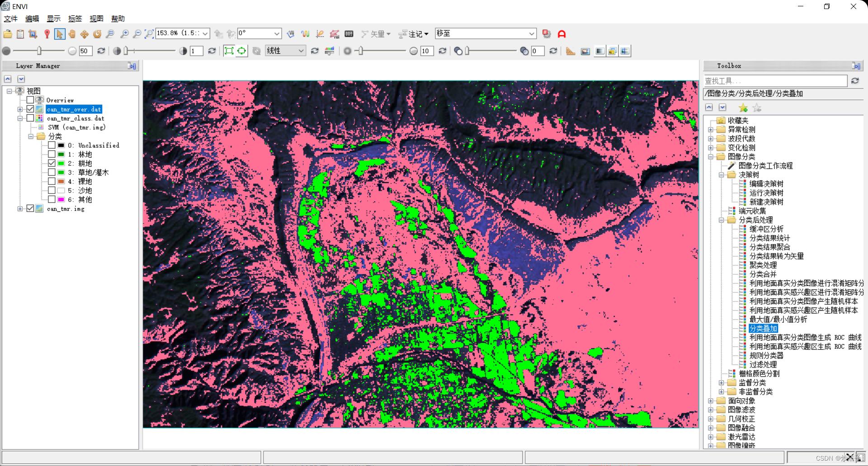Click the ROI tool icon
Viewport: 868px width, 466px height.
pos(335,34)
